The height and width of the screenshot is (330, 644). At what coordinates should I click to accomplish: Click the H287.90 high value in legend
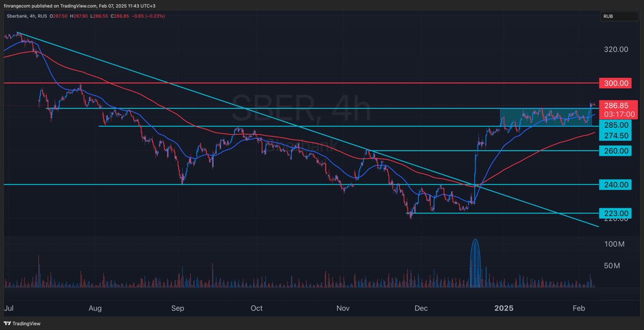[x=79, y=17]
